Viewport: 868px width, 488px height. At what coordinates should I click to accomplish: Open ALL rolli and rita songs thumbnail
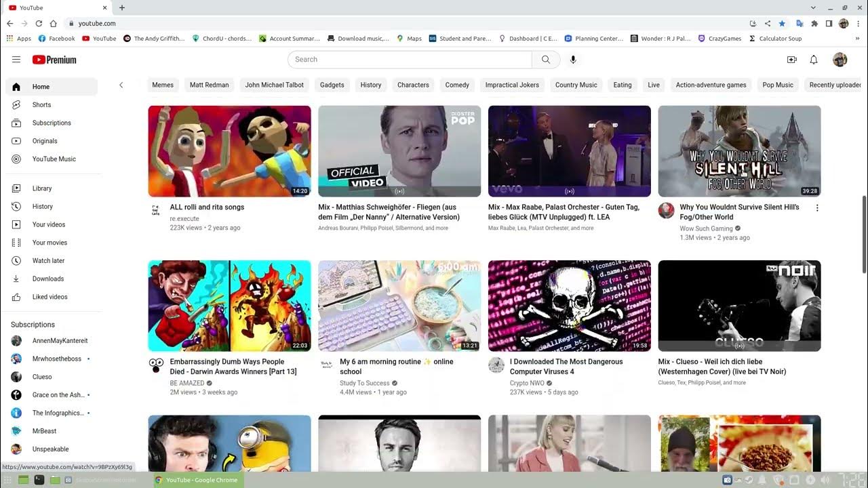230,151
